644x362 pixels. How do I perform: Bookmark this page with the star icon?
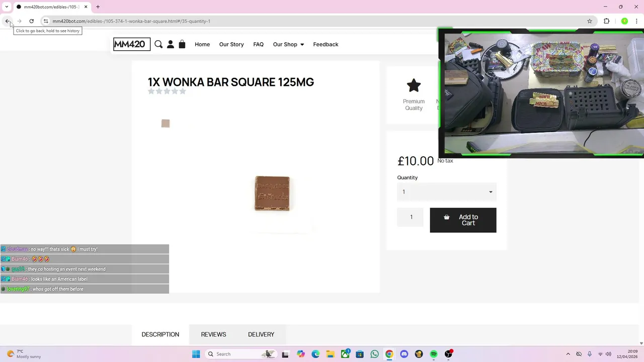tap(590, 21)
